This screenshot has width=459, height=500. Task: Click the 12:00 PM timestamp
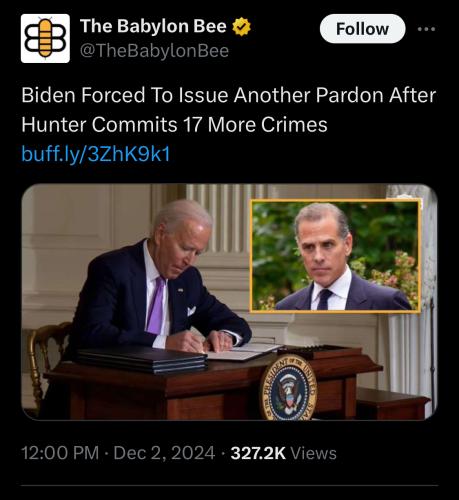pyautogui.click(x=60, y=453)
